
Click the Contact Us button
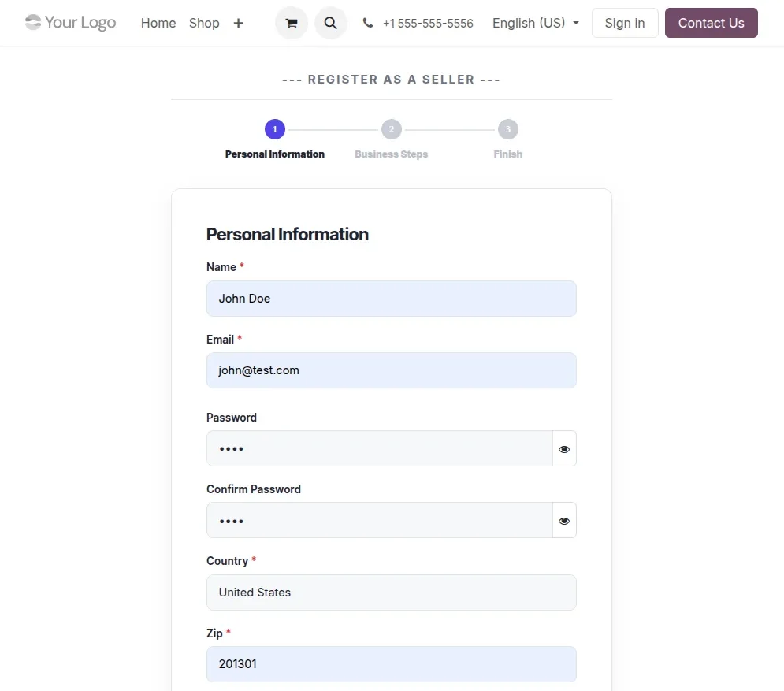pyautogui.click(x=712, y=23)
